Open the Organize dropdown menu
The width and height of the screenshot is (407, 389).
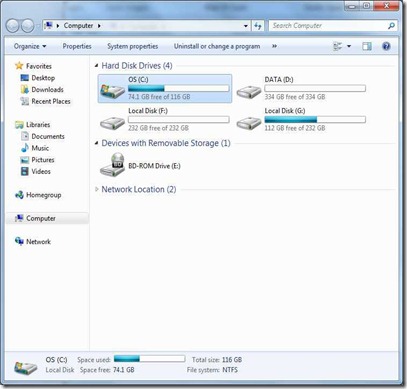click(x=30, y=46)
